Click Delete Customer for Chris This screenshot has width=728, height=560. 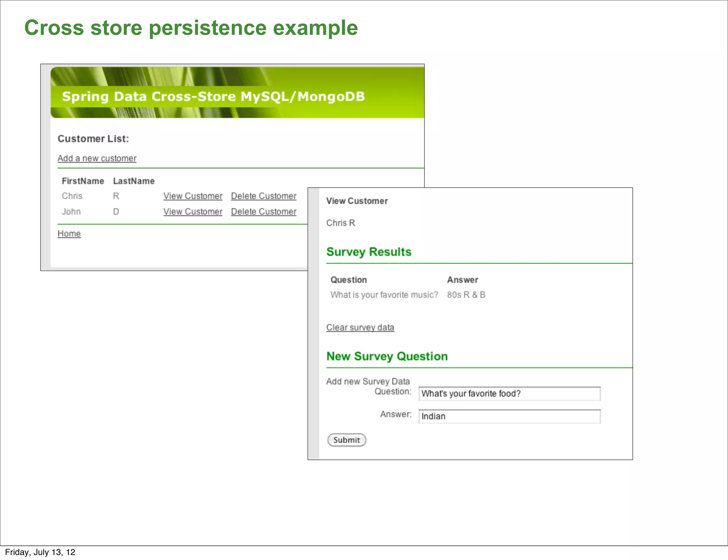263,196
